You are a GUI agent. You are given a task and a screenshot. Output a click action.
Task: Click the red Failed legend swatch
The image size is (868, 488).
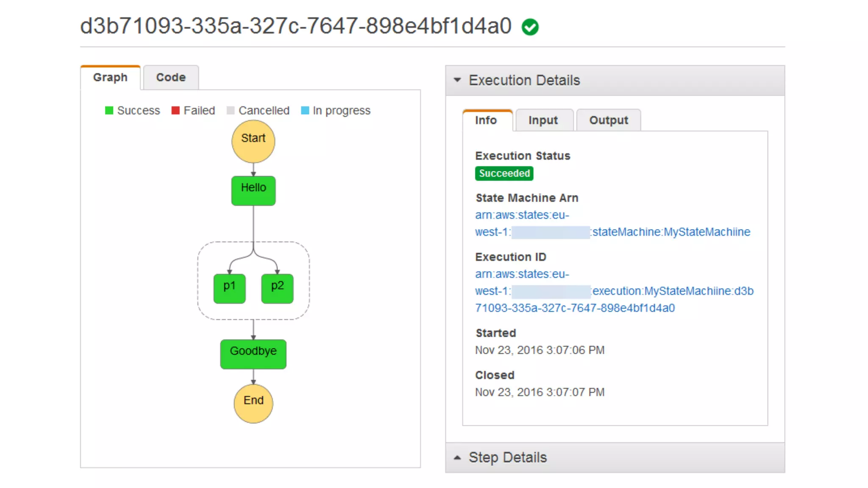pyautogui.click(x=175, y=111)
